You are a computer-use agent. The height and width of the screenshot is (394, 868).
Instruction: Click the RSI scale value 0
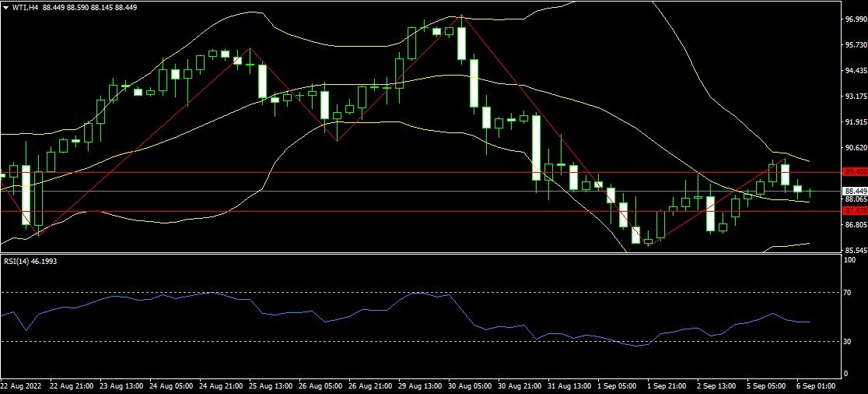click(846, 374)
